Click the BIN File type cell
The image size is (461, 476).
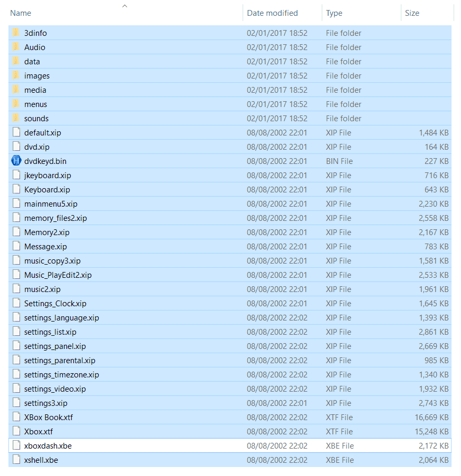(339, 161)
